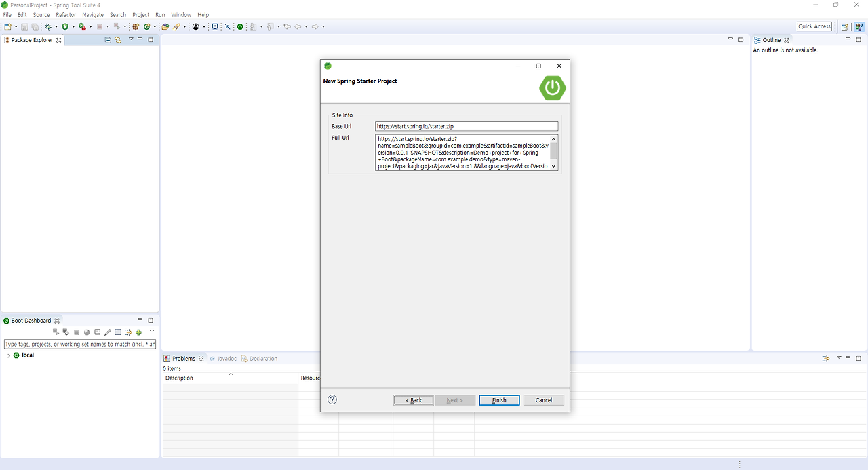Image resolution: width=868 pixels, height=470 pixels.
Task: Click the New Java Package icon
Action: 136,26
